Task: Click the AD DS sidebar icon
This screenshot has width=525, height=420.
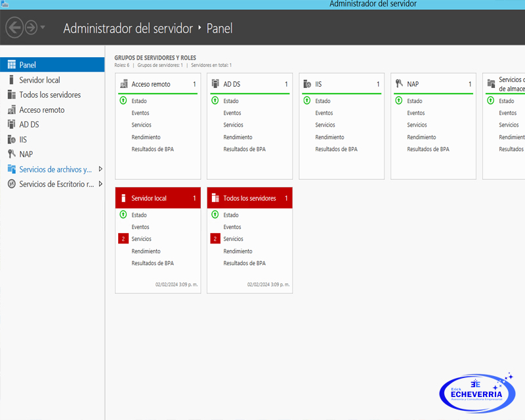Action: pos(12,125)
